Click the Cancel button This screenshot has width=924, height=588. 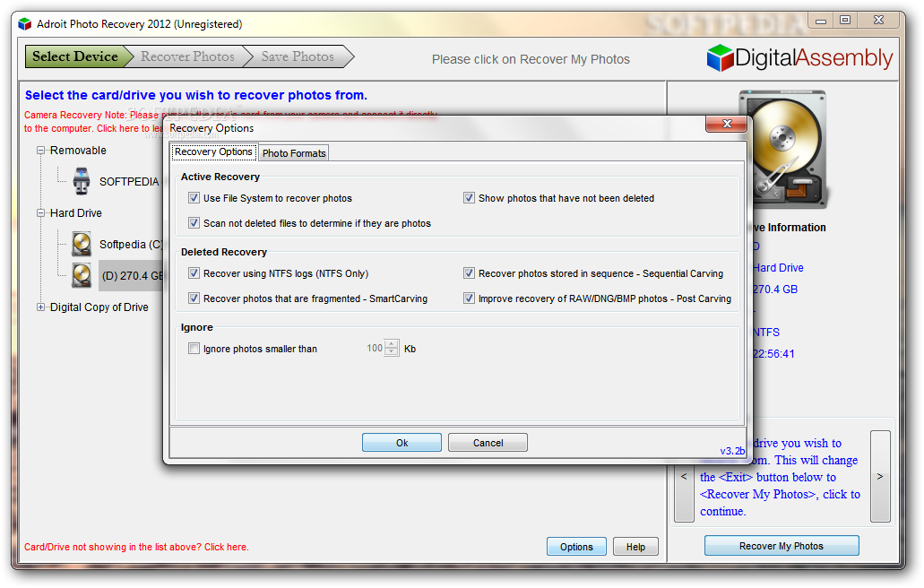click(488, 443)
